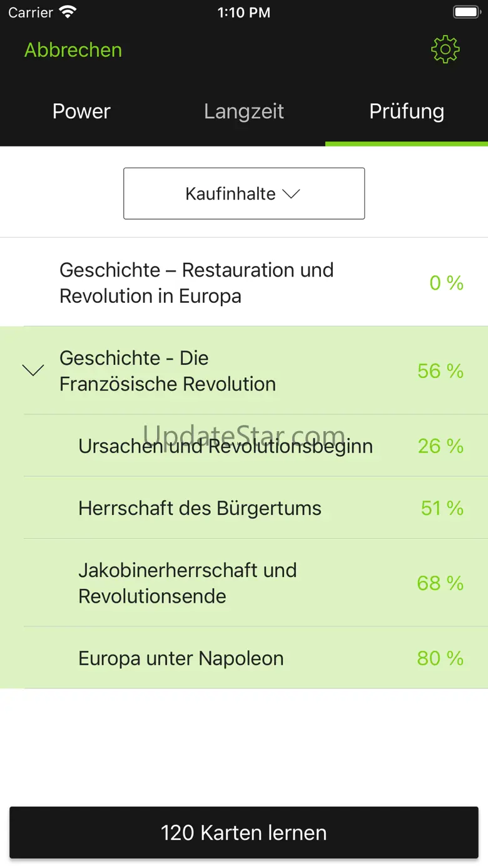Tap the 1:10 PM clock
Viewport: 488px width, 868px height.
(244, 13)
